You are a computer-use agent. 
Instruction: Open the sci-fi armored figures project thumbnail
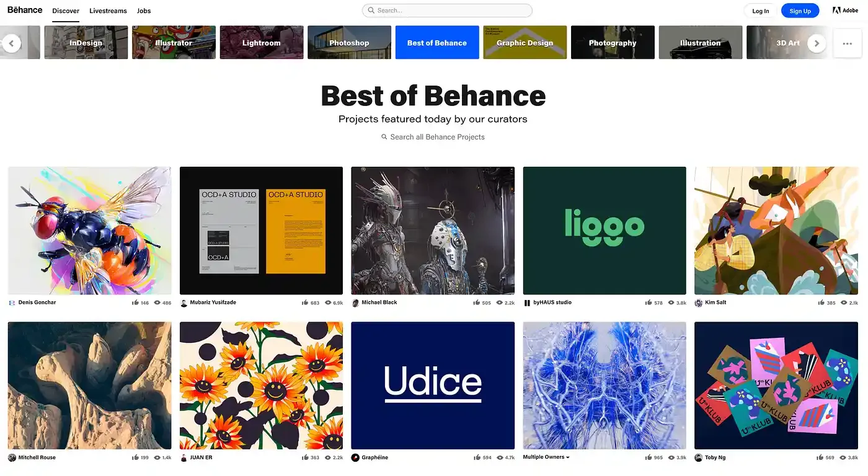pos(433,231)
